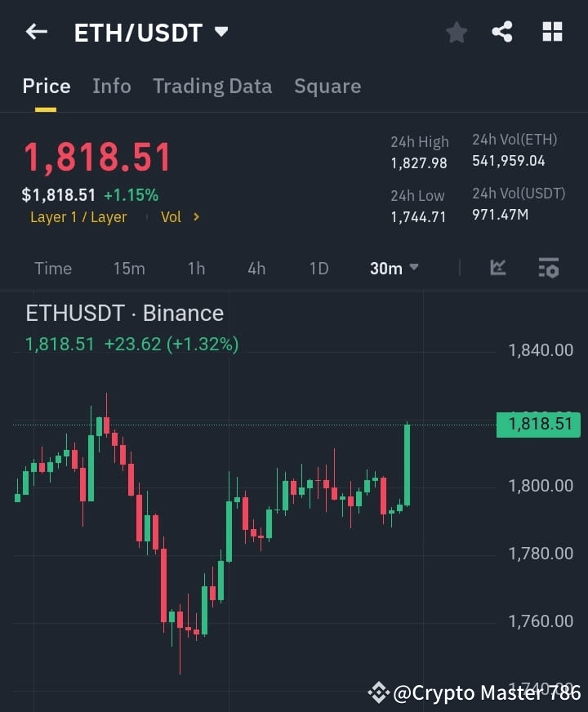Switch to Time view on the chart
Image resolution: width=588 pixels, height=712 pixels.
tap(52, 267)
